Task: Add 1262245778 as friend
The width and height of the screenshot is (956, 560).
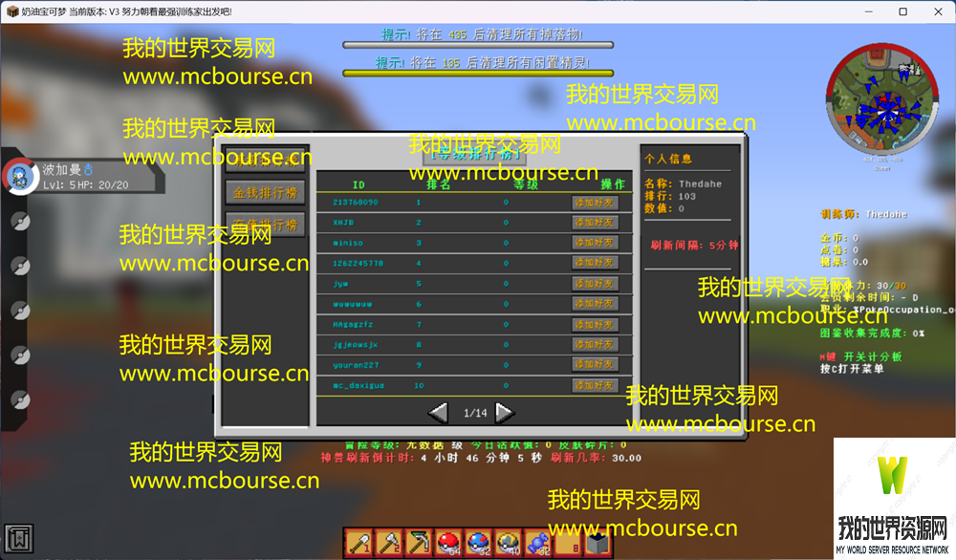Action: (x=595, y=263)
